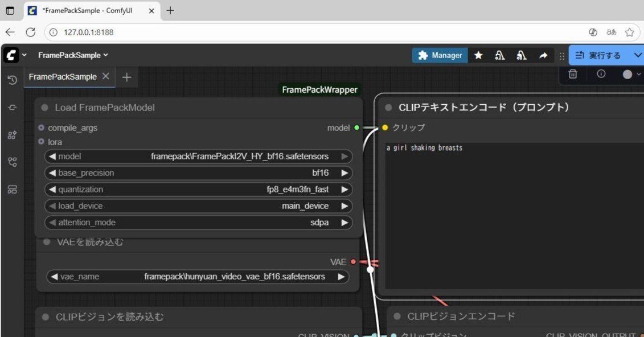Run the workflow with the 実行する button
Screen dimensions: 644x337
601,55
